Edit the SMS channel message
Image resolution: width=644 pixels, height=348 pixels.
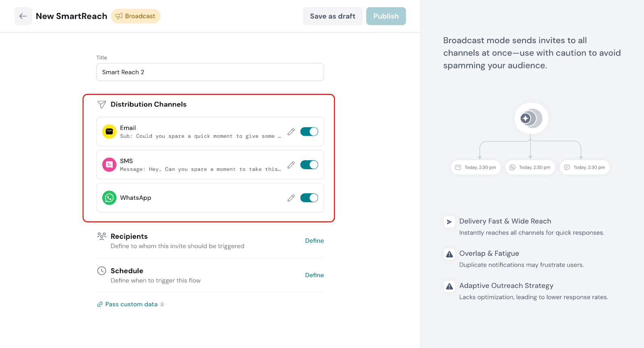tap(291, 165)
